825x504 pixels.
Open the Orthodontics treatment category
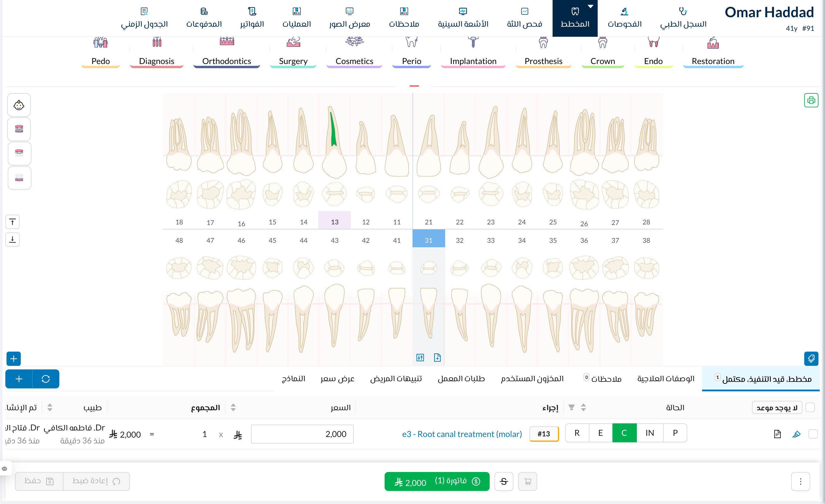pos(227,52)
